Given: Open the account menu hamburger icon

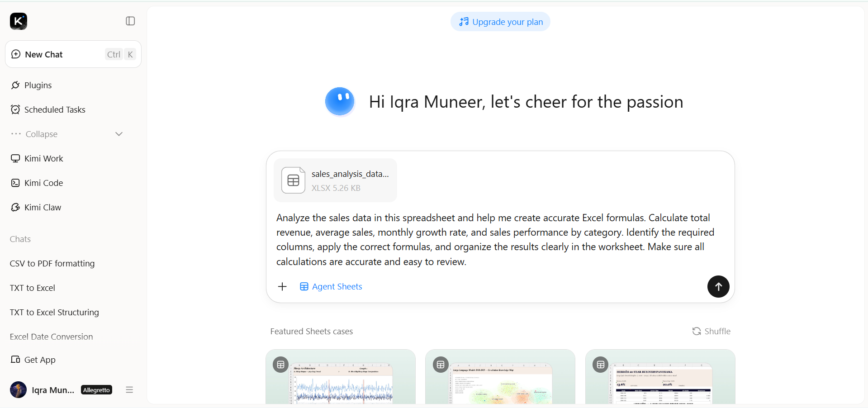Looking at the screenshot, I should (129, 389).
